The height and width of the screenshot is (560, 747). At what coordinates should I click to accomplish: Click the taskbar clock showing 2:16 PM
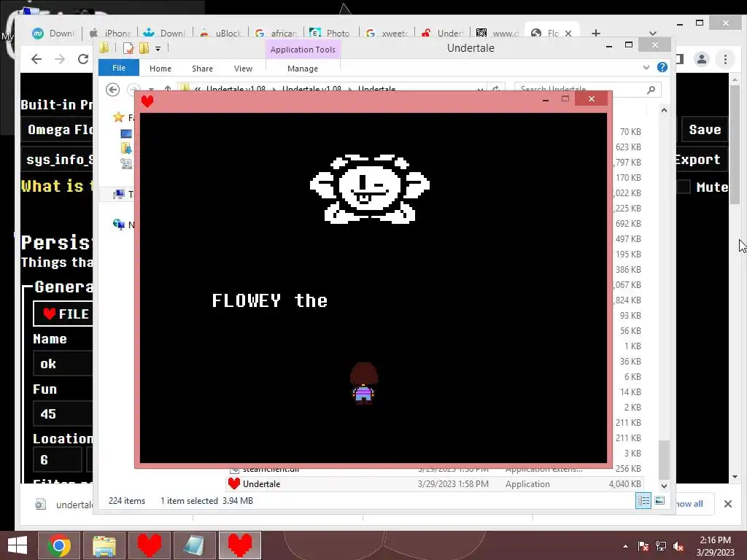[x=715, y=546]
